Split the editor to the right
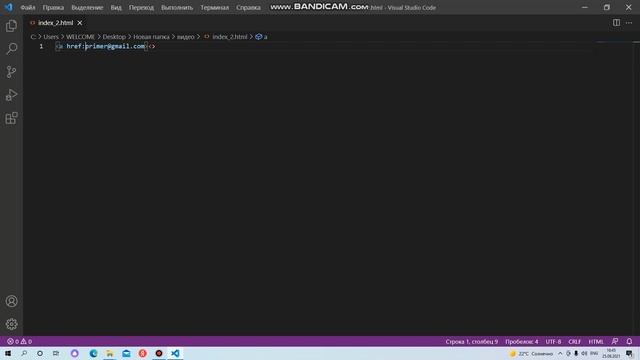The width and height of the screenshot is (640, 360). 616,23
